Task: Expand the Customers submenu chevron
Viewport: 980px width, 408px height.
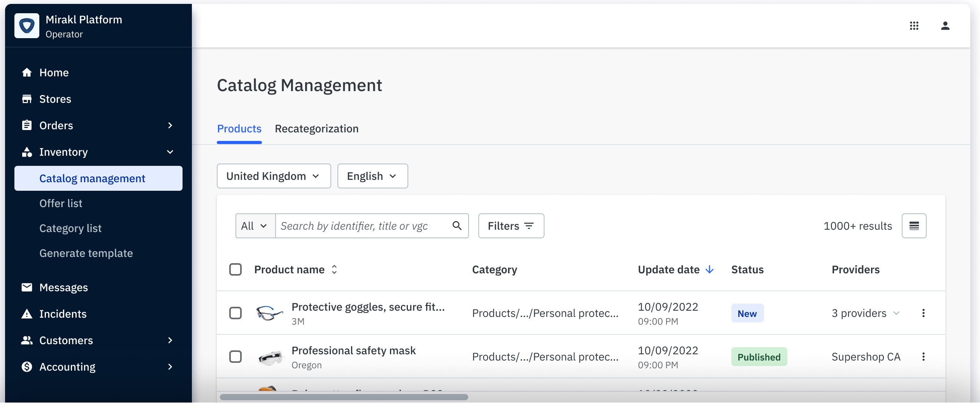Action: [x=170, y=340]
